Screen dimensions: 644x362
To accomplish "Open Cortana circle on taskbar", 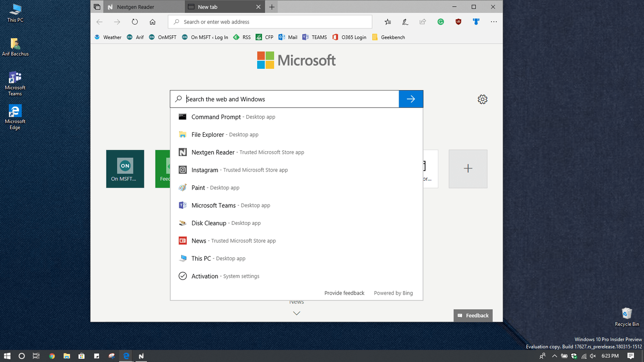I will tap(22, 356).
